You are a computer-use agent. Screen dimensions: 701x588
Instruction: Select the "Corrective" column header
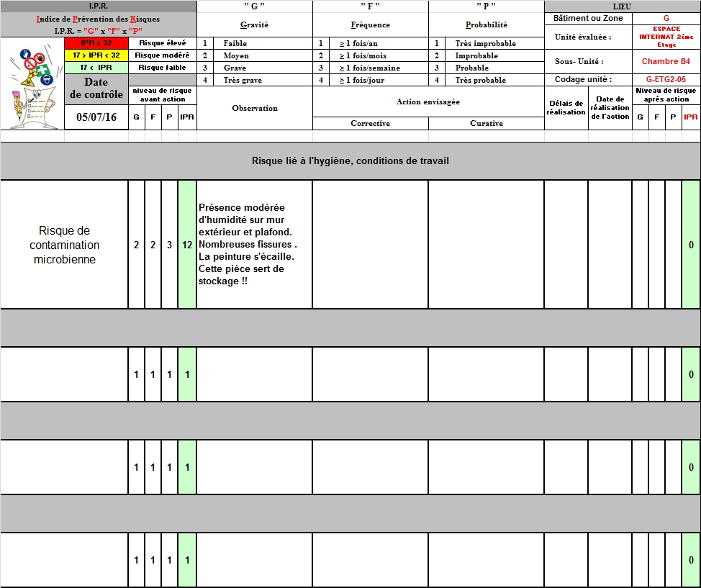click(x=370, y=124)
